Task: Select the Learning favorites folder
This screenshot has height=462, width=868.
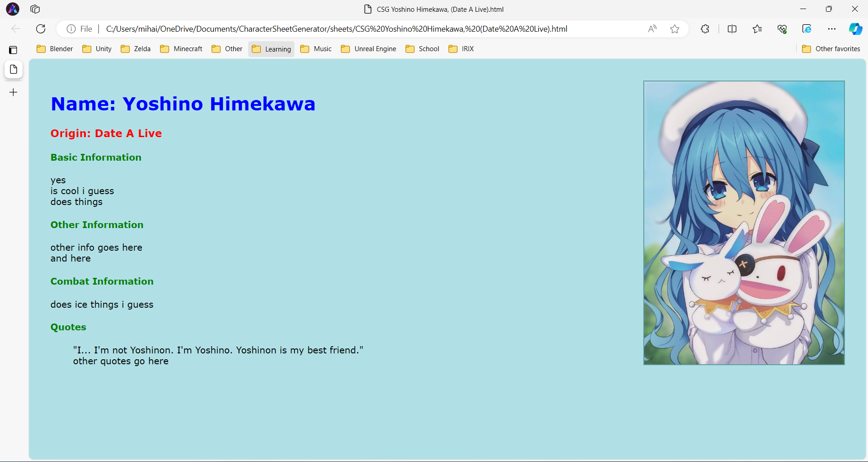Action: click(271, 49)
